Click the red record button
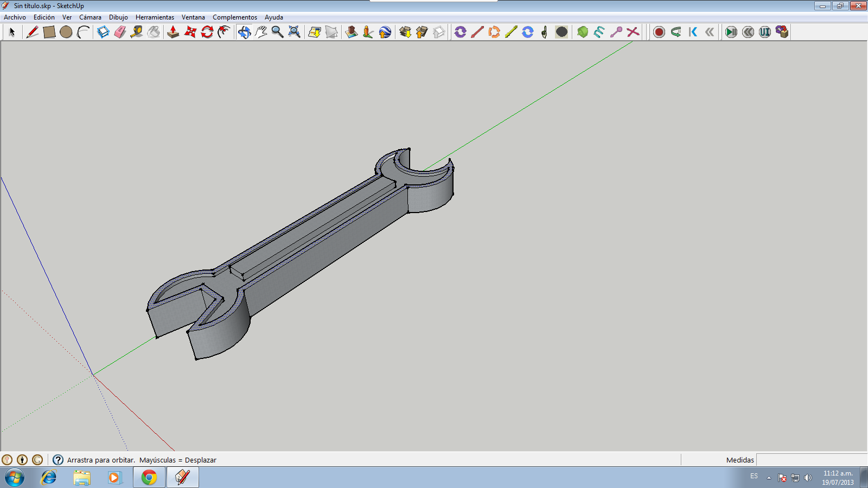 click(659, 32)
